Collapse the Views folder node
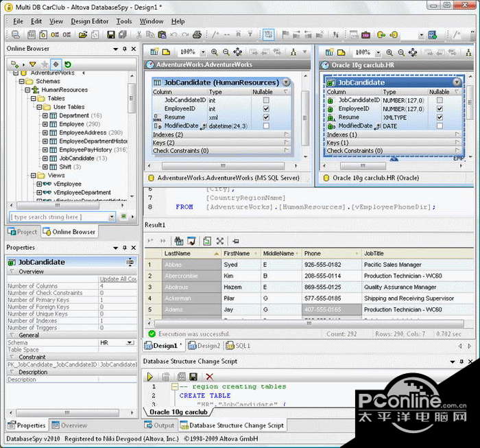Viewport: 480px width, 448px height. [34, 176]
